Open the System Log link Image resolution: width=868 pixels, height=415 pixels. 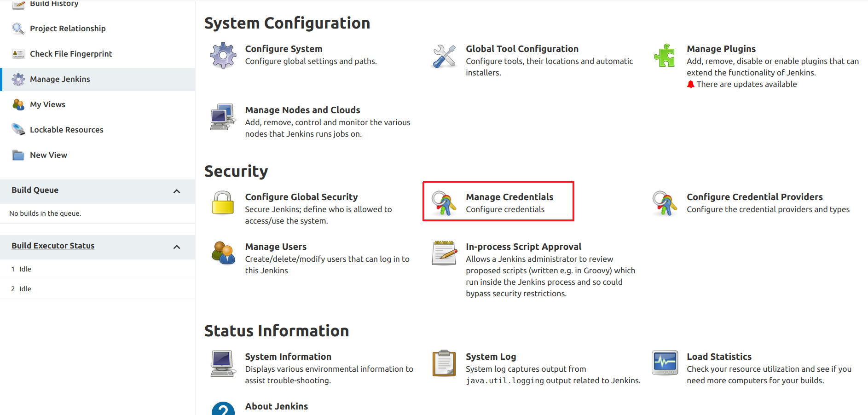point(491,357)
